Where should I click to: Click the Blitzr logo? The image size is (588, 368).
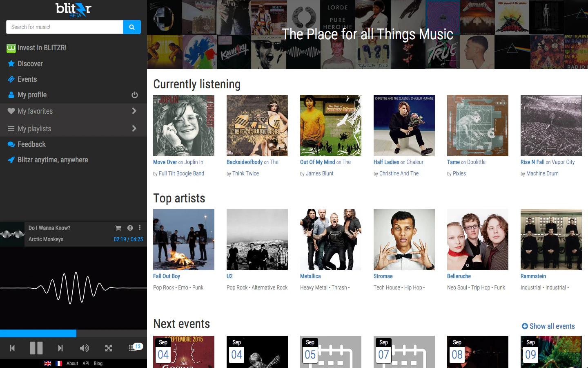[x=73, y=9]
